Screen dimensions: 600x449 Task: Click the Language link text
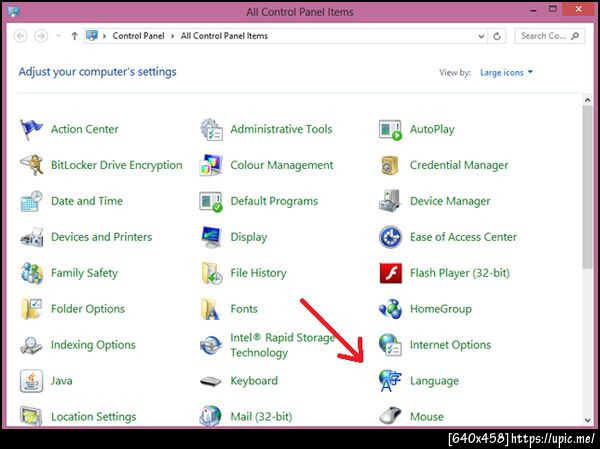pyautogui.click(x=434, y=381)
